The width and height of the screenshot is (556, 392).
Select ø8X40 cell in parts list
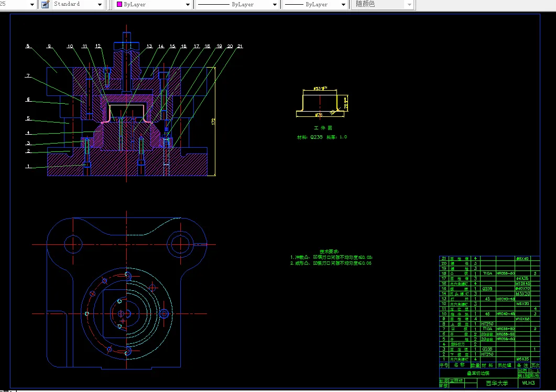pyautogui.click(x=522, y=258)
